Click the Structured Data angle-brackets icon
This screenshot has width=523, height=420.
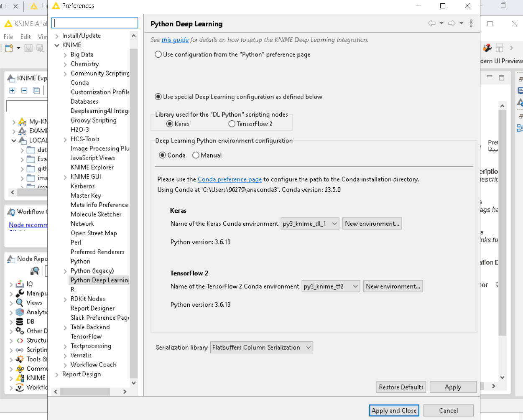20,340
